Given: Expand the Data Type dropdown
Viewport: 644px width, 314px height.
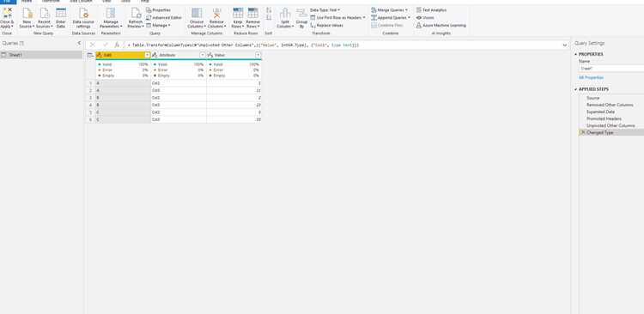Looking at the screenshot, I should pos(325,9).
